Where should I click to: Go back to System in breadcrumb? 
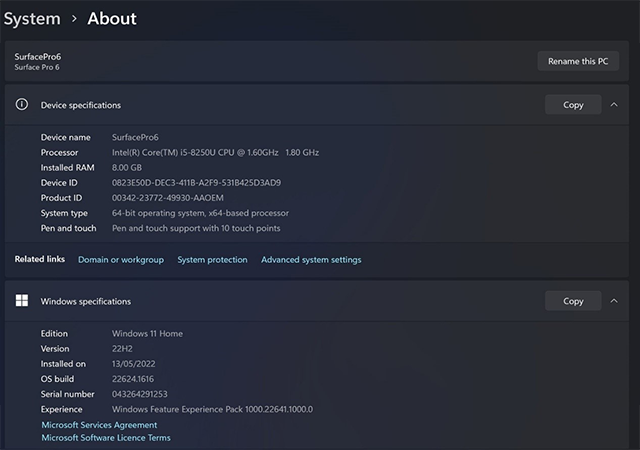(32, 19)
